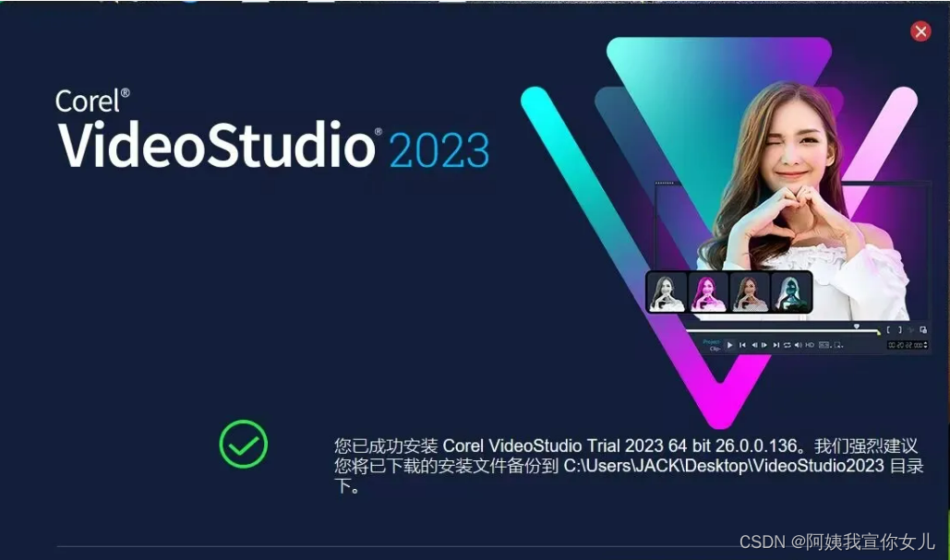Viewport: 950px width, 560px height.
Task: Step to the next frame icon
Action: (x=764, y=345)
